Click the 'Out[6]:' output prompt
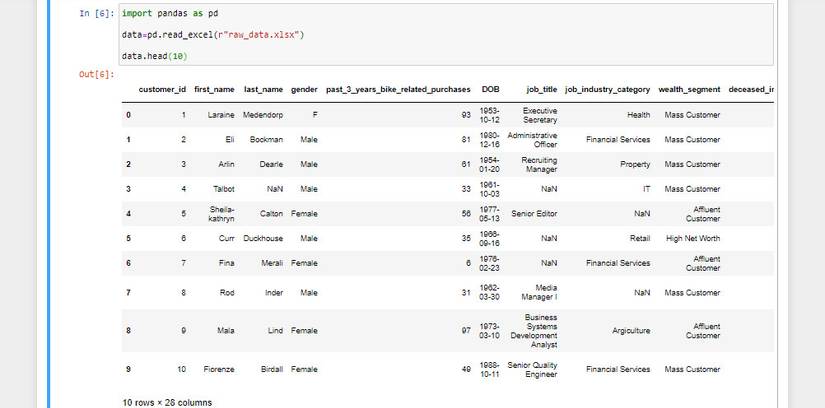Image resolution: width=825 pixels, height=408 pixels. (97, 75)
